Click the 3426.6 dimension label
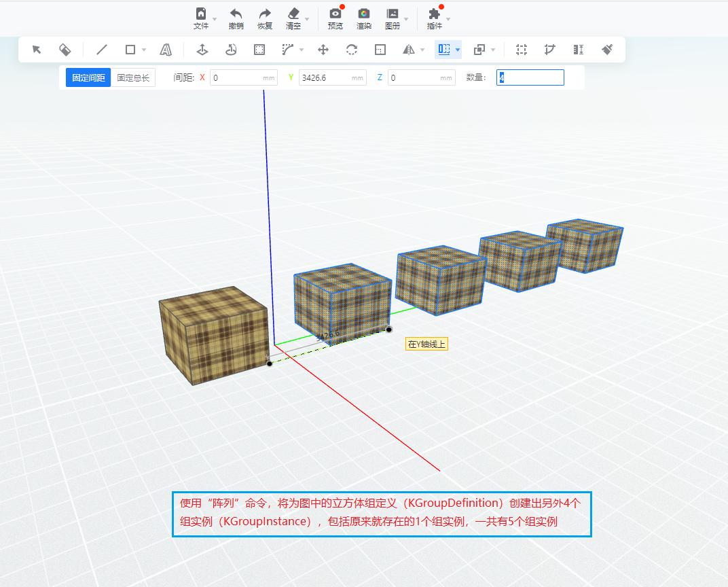 click(328, 336)
